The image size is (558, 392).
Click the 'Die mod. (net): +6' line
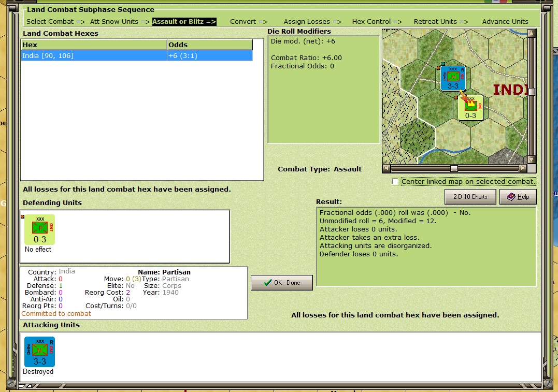coord(303,41)
